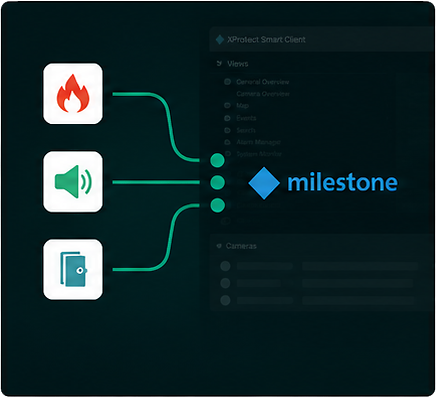Click the teal door access icon
Image resolution: width=436 pixels, height=397 pixels.
(73, 269)
